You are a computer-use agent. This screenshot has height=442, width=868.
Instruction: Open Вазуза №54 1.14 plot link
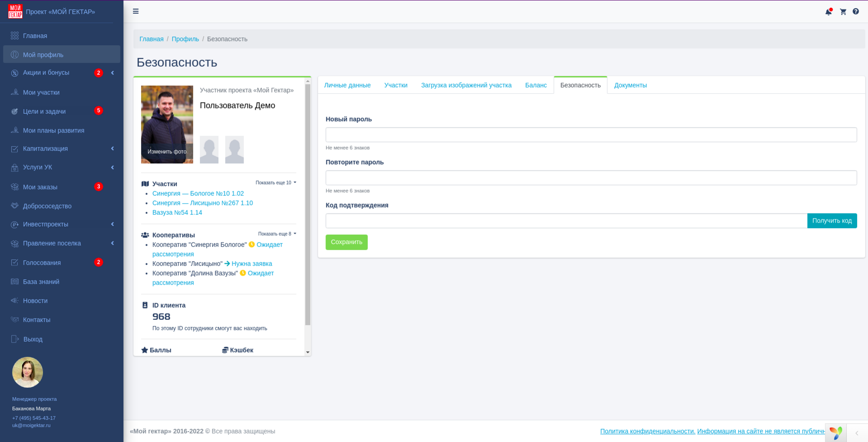[177, 212]
